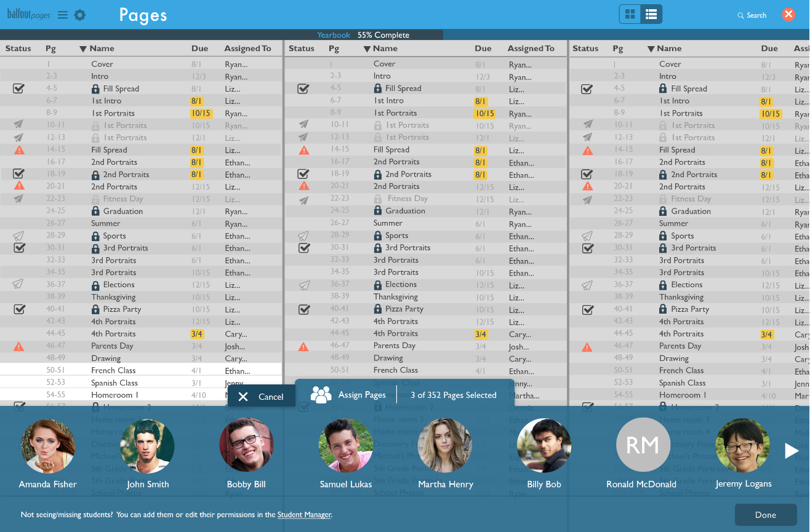810x532 pixels.
Task: Open the settings gear
Action: (79, 15)
